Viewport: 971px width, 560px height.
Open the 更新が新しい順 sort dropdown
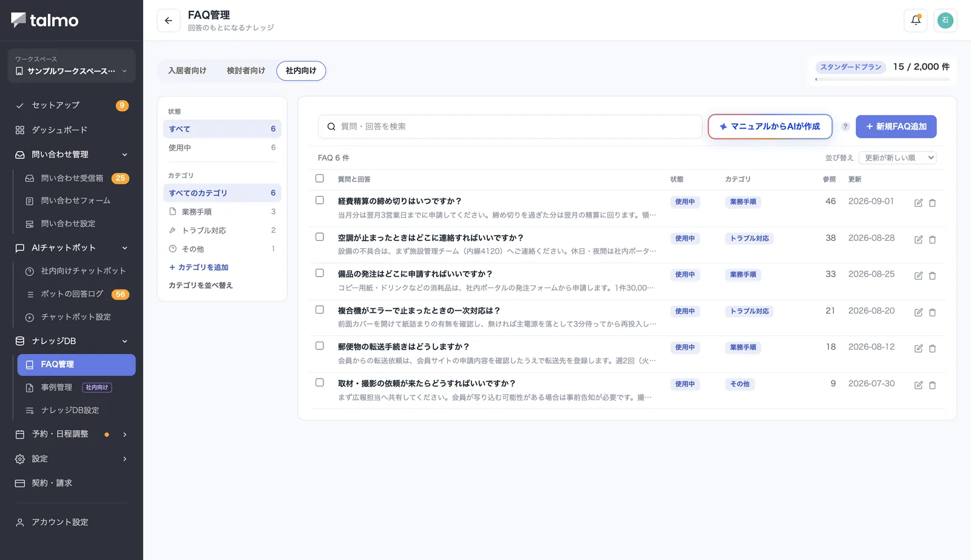(898, 158)
